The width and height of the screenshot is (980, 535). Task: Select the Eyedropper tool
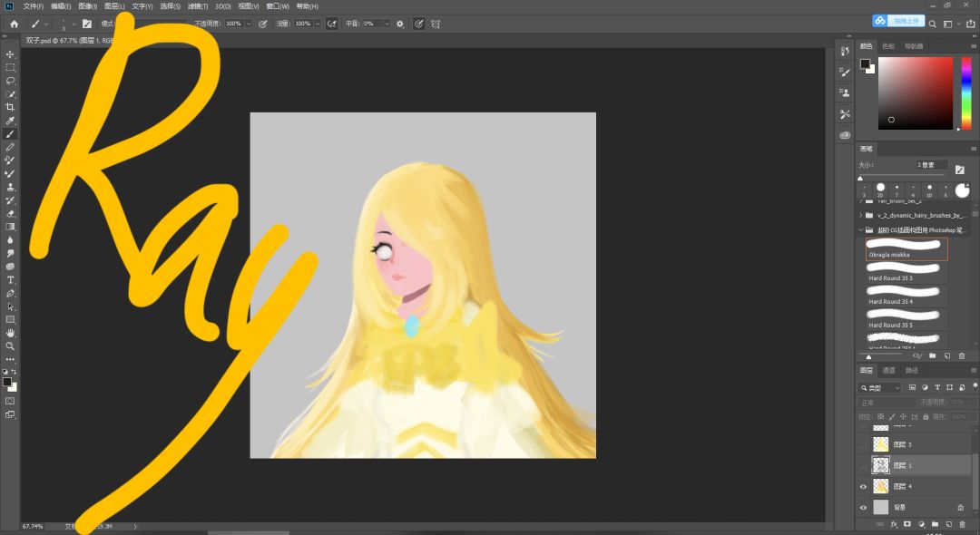10,121
